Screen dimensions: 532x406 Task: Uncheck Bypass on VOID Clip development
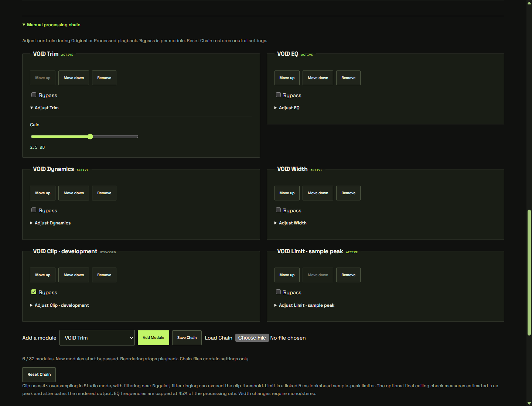tap(34, 292)
